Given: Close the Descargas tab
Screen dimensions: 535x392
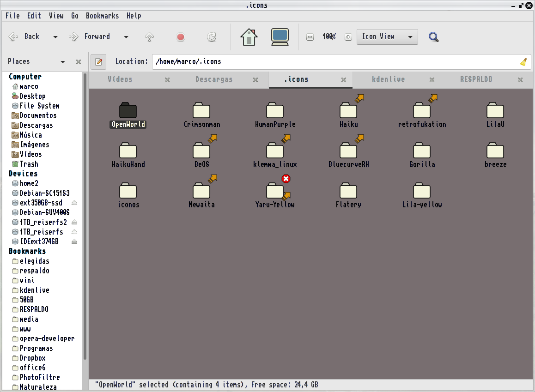Looking at the screenshot, I should tap(255, 80).
